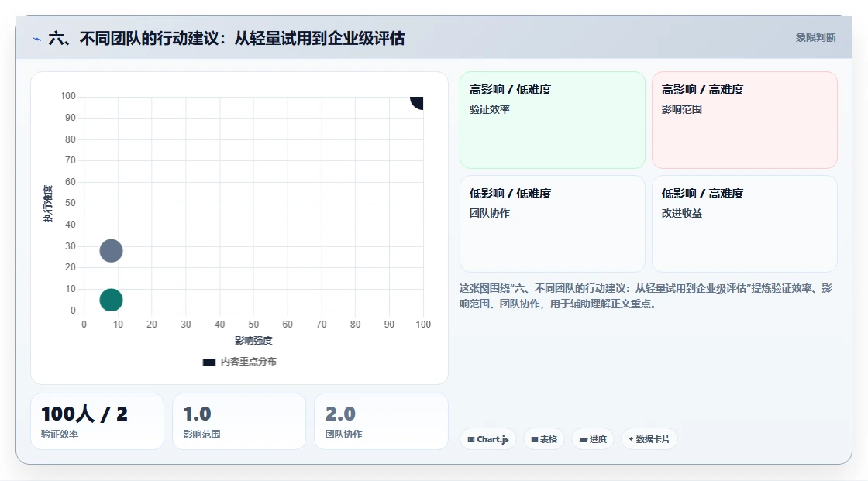Click the 表格 tag chip
This screenshot has width=868, height=481.
544,439
